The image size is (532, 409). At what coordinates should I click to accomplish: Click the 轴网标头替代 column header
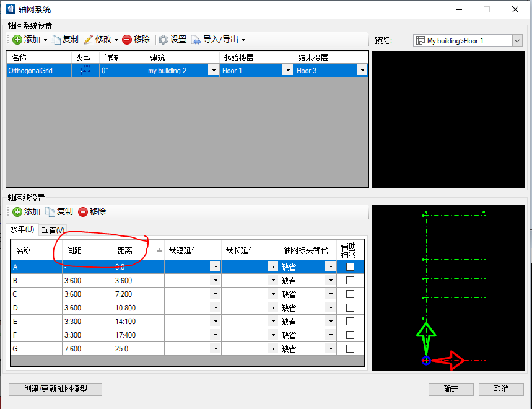coord(308,250)
